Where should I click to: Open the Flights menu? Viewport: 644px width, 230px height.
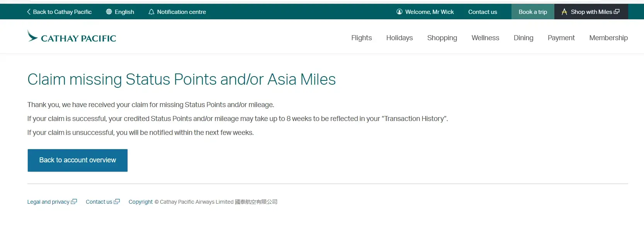(361, 38)
